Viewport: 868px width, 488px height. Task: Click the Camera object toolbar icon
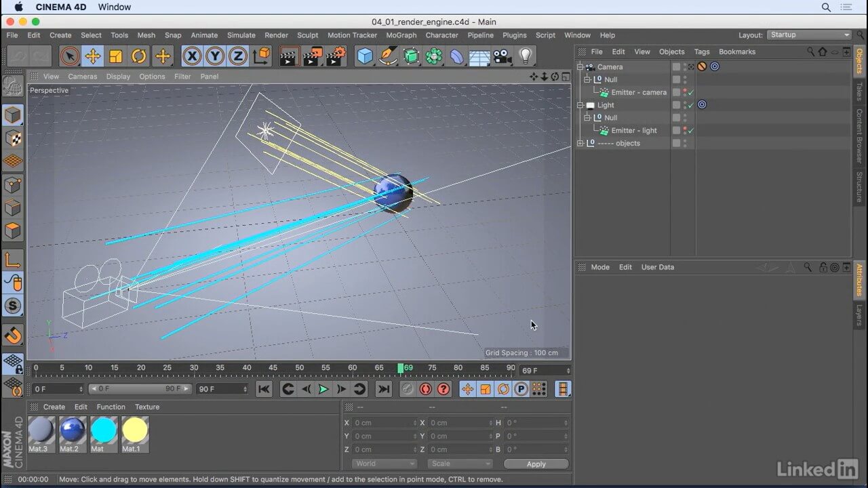(x=502, y=56)
